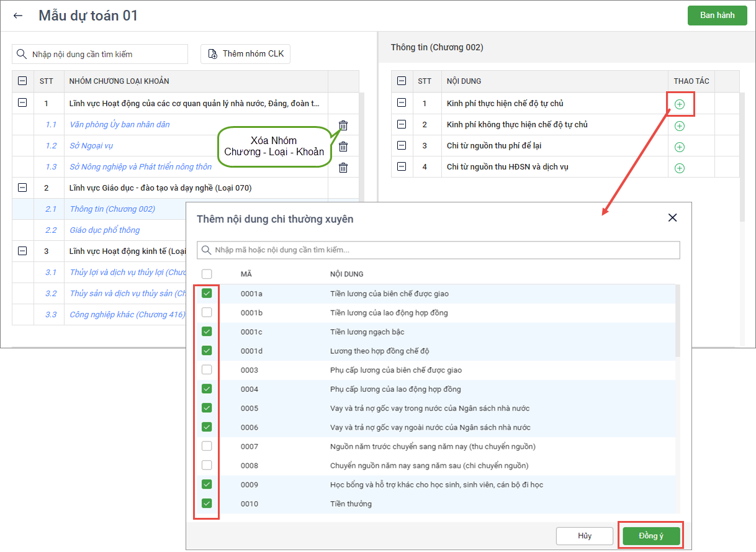Add content to Kinh phí thực hiện chế độ tự chủ

tap(680, 104)
